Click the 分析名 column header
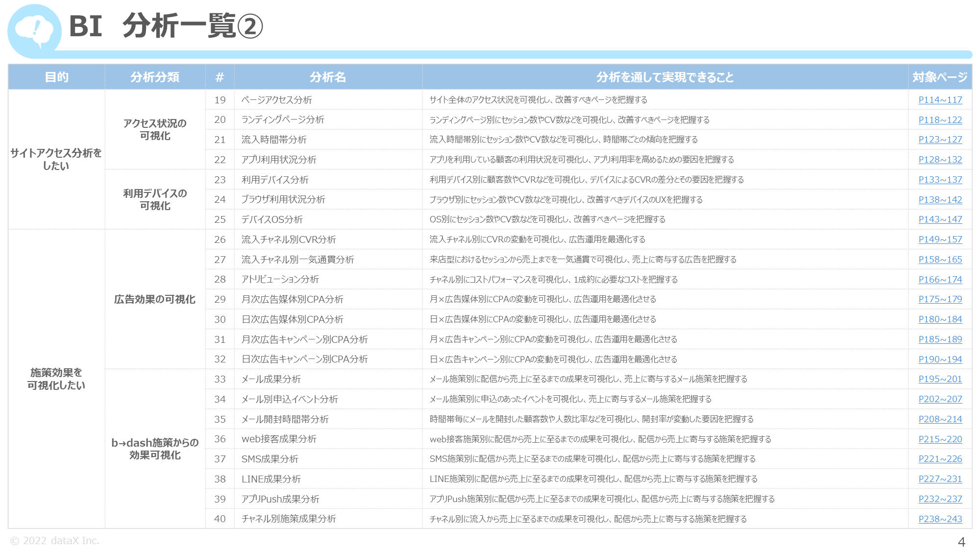This screenshot has width=980, height=551. [x=328, y=77]
